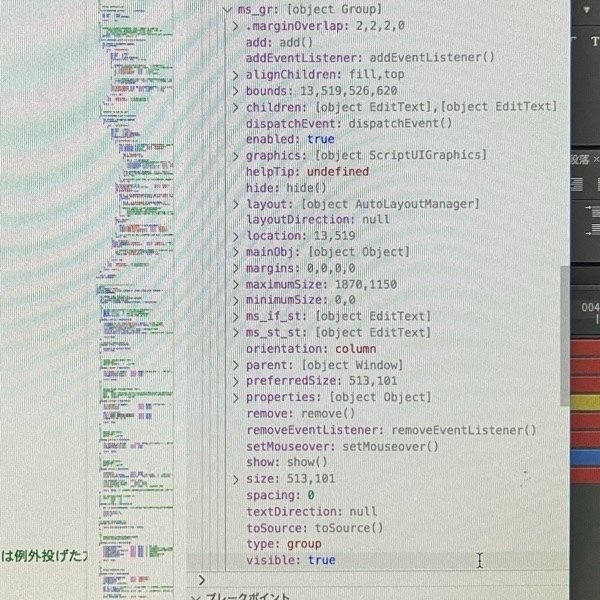The image size is (600, 600).
Task: Click the blue layer color bar
Action: tap(585, 458)
